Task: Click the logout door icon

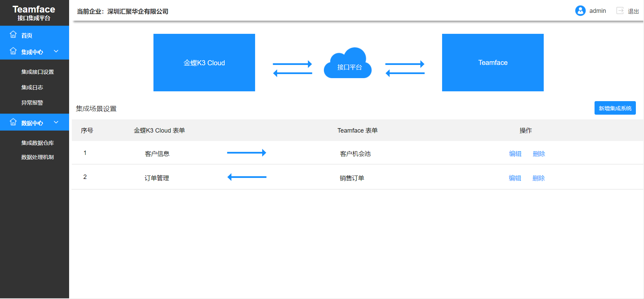Action: [x=620, y=10]
